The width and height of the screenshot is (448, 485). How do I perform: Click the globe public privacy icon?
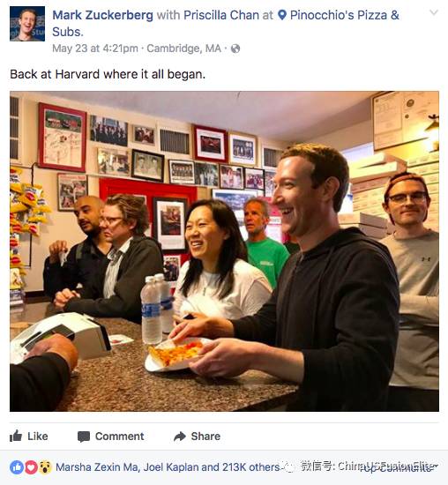[x=235, y=48]
